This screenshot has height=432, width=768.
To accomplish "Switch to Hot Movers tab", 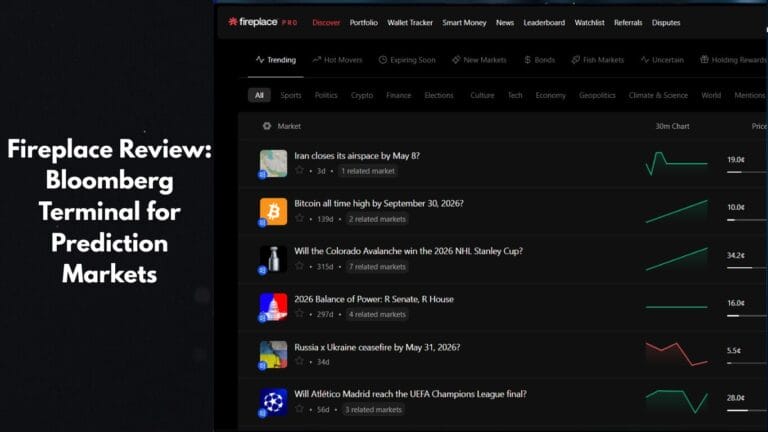I will [337, 60].
